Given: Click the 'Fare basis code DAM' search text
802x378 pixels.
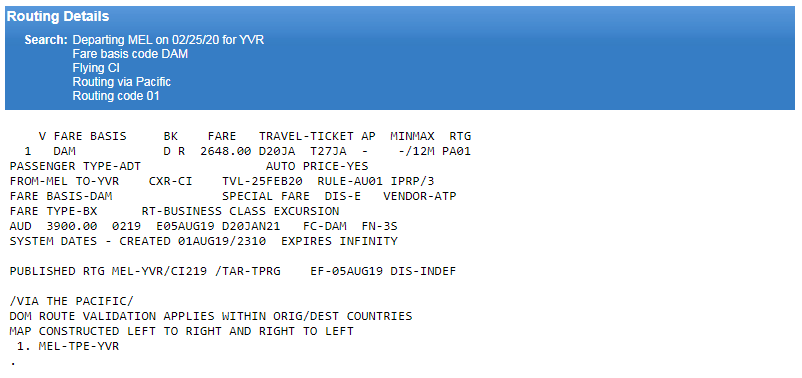Looking at the screenshot, I should pos(130,54).
